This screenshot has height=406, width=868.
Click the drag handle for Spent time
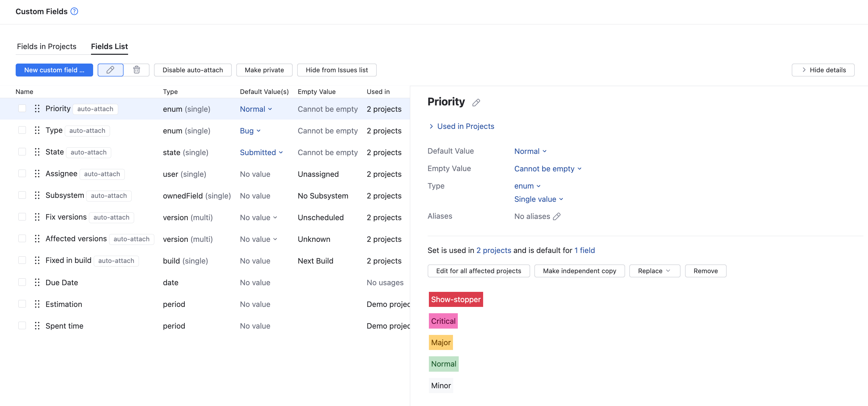point(37,326)
